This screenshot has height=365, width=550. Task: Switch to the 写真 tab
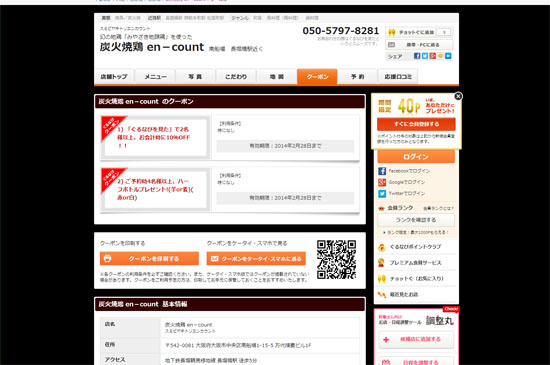195,76
